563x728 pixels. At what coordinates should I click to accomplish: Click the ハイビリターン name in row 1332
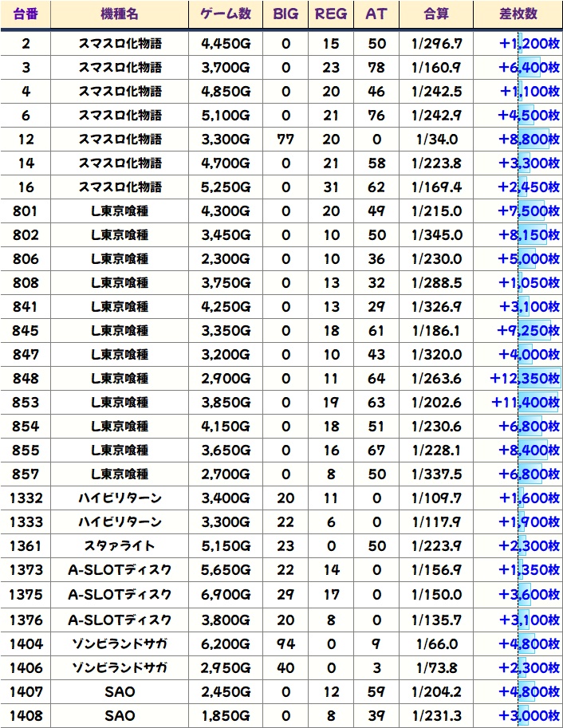tap(120, 498)
